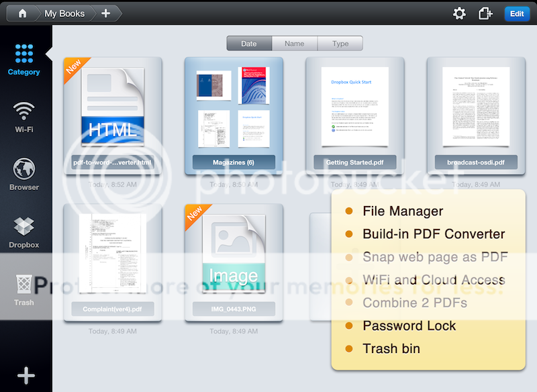Open the Magazines (6) folder

[234, 115]
